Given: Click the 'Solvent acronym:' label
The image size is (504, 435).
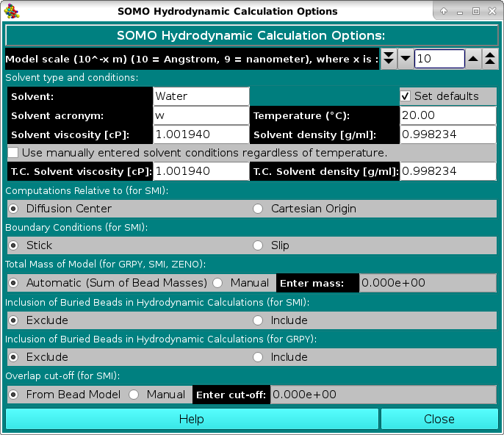Looking at the screenshot, I should click(x=57, y=116).
